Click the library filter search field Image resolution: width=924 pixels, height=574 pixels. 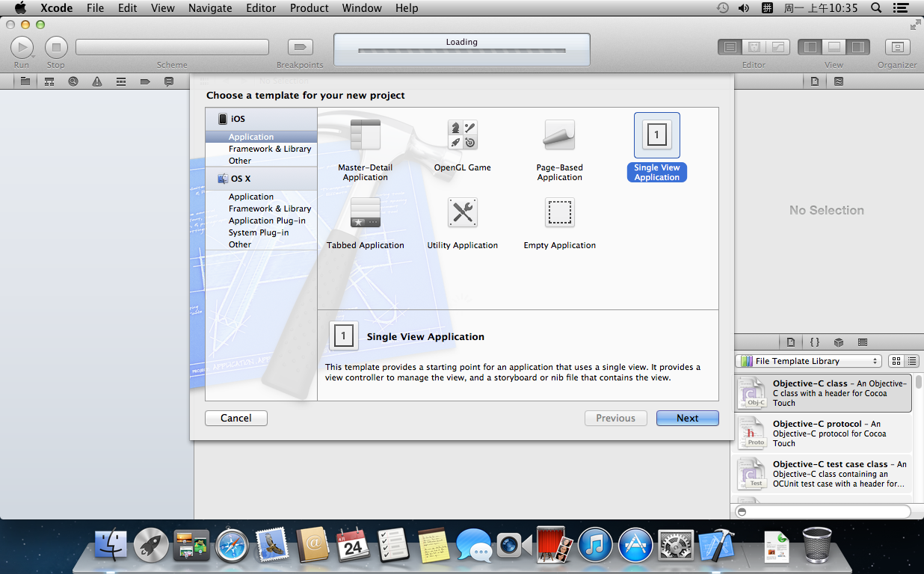(x=822, y=512)
